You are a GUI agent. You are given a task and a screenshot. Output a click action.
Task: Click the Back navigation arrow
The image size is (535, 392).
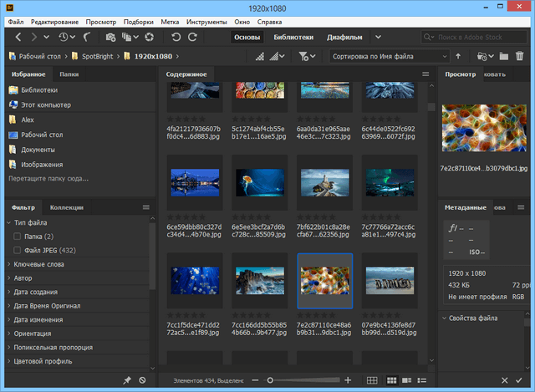click(x=19, y=38)
